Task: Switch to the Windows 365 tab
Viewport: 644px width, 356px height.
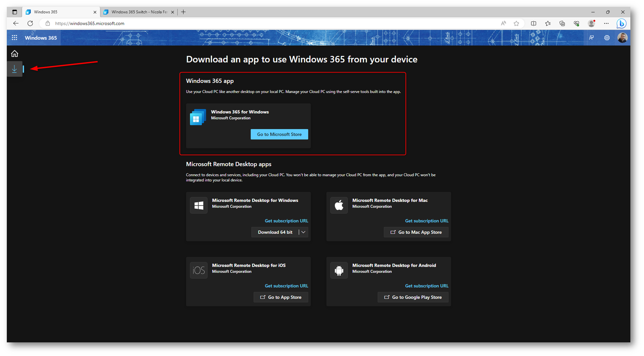Action: (60, 12)
